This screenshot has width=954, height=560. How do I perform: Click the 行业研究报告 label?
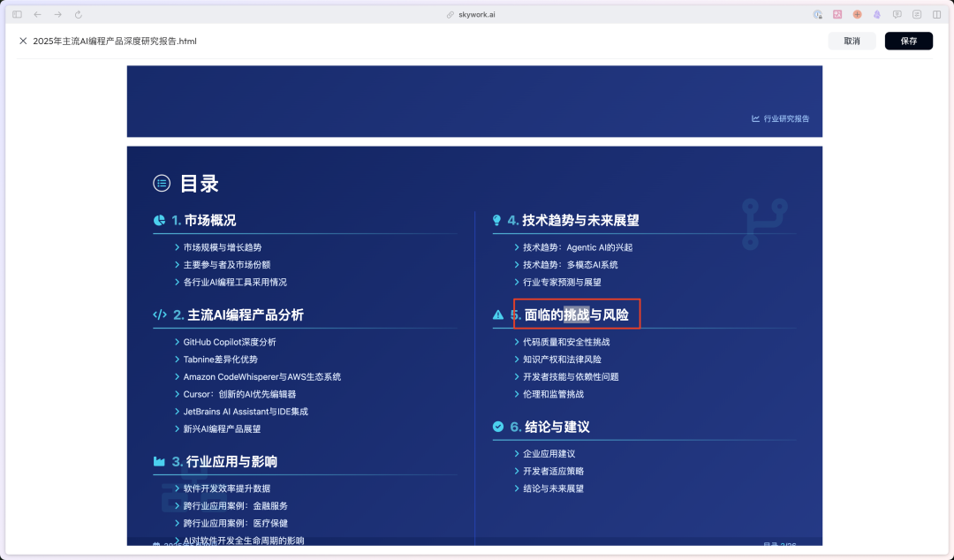coord(786,118)
